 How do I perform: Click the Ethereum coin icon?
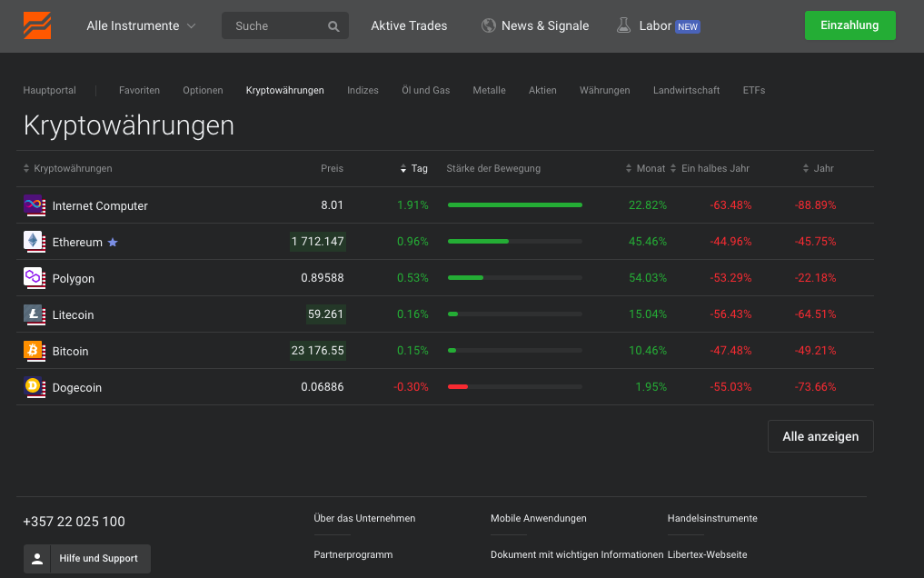point(35,242)
